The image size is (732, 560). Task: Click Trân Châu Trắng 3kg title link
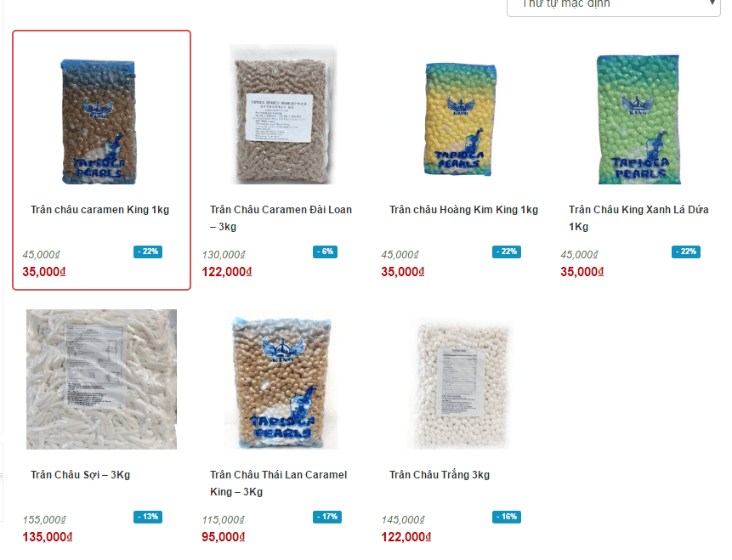tap(440, 475)
